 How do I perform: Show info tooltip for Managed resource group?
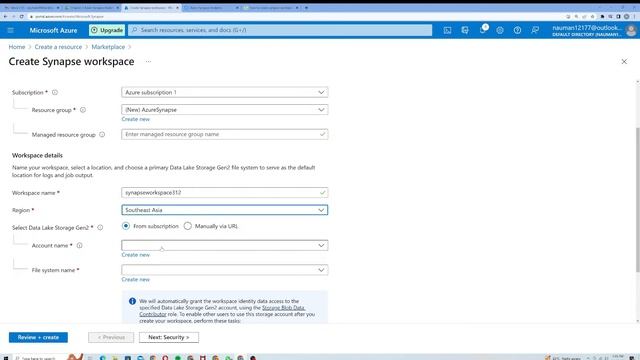click(x=102, y=134)
